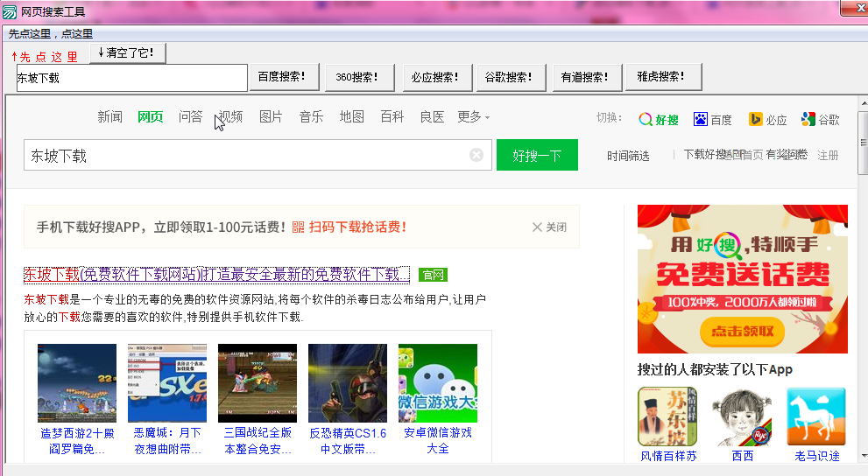Viewport: 868px width, 476px height.
Task: Clear the text in the 好搜 search box
Action: [x=476, y=156]
